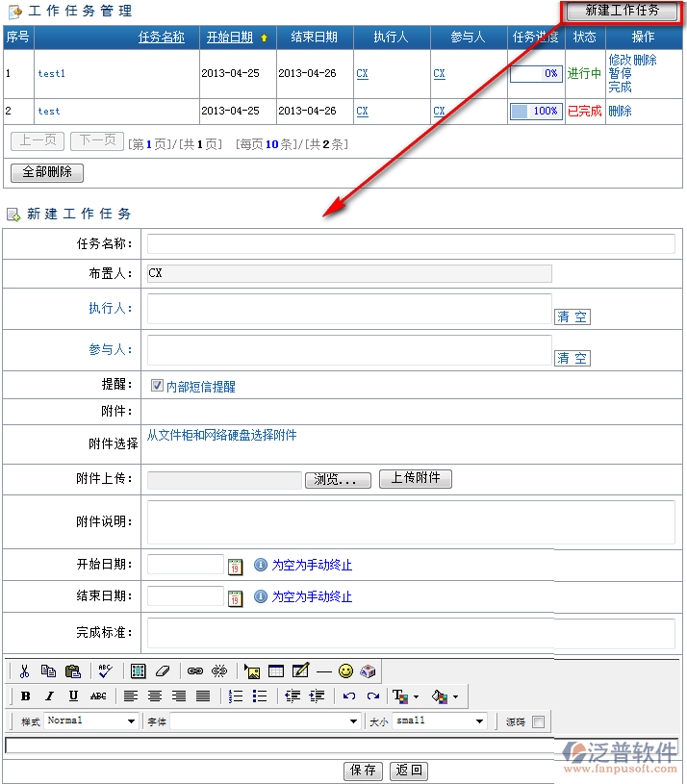Center align the text
Image resolution: width=687 pixels, height=784 pixels.
pos(155,696)
